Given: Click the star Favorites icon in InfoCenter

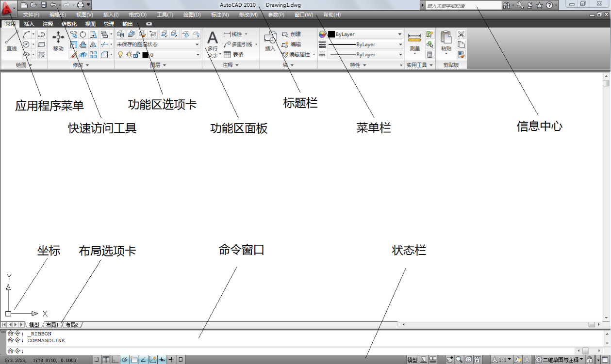Looking at the screenshot, I should click(539, 5).
